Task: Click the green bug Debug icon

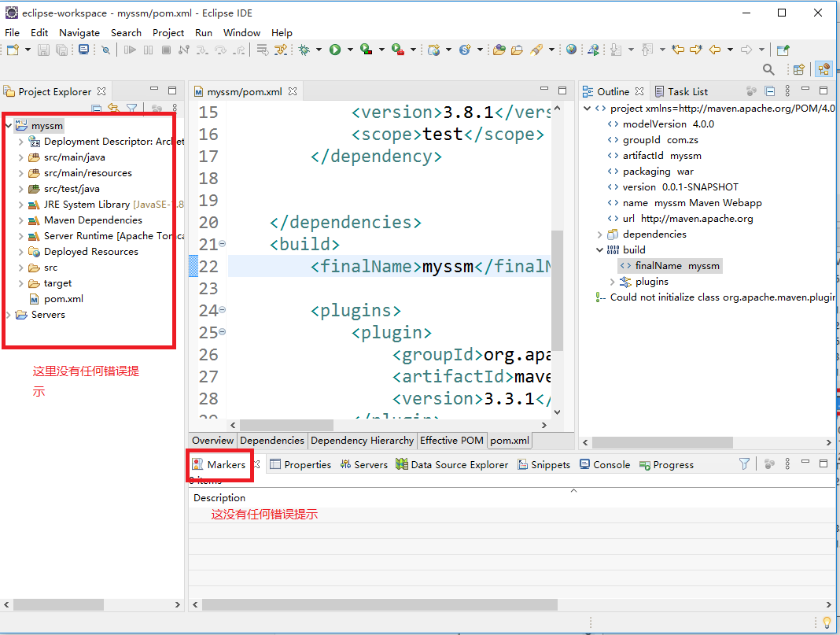Action: point(304,50)
